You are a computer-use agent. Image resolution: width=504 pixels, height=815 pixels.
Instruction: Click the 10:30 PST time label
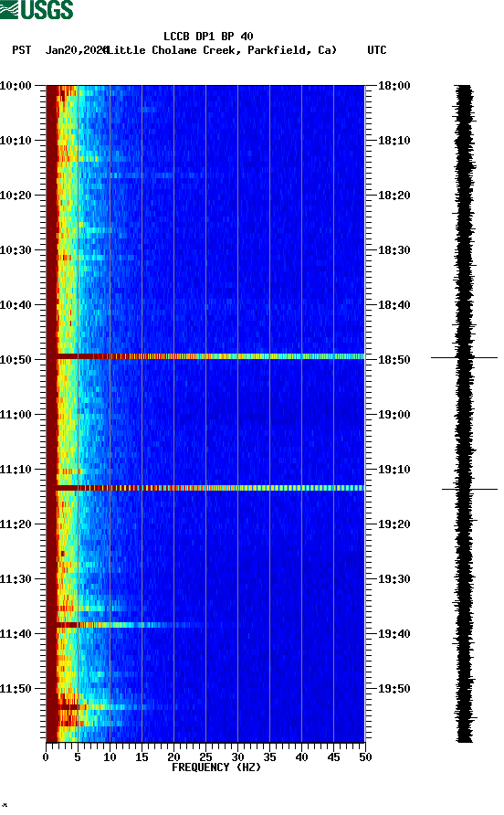(16, 250)
